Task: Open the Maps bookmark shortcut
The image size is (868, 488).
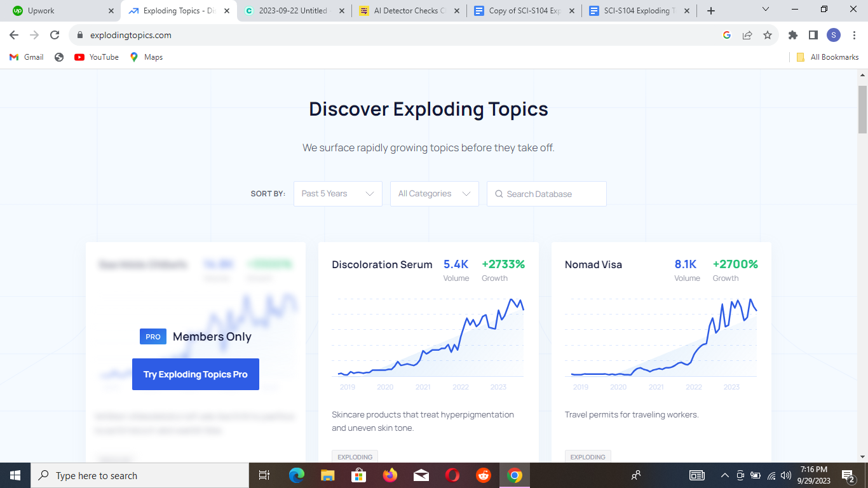Action: 146,57
